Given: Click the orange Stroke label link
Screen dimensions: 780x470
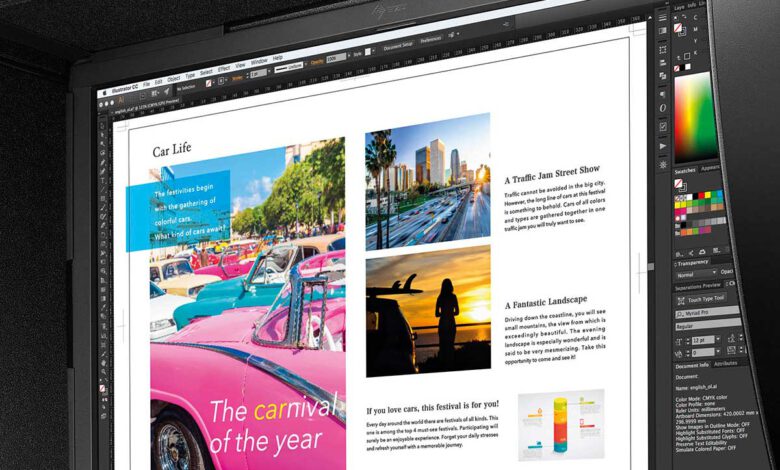Looking at the screenshot, I should tap(237, 78).
